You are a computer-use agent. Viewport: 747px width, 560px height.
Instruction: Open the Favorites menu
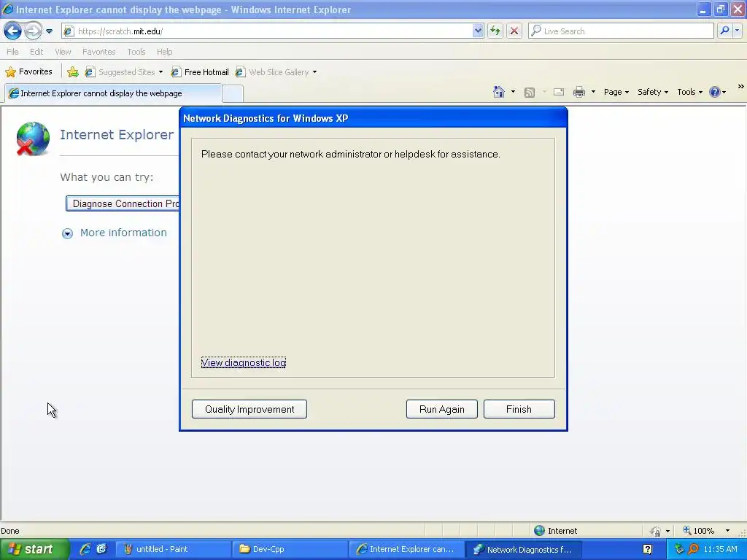pos(98,52)
